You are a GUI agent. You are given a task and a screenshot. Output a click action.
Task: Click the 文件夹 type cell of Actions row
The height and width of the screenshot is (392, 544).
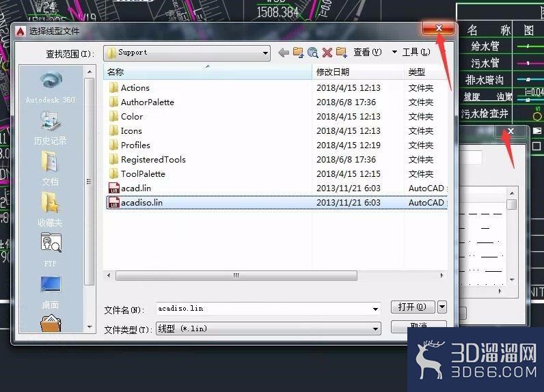tap(421, 88)
